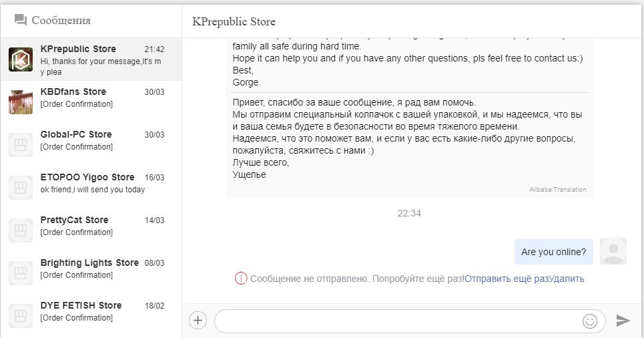
Task: Click 'Удалить' to delete failed message
Action: [567, 279]
